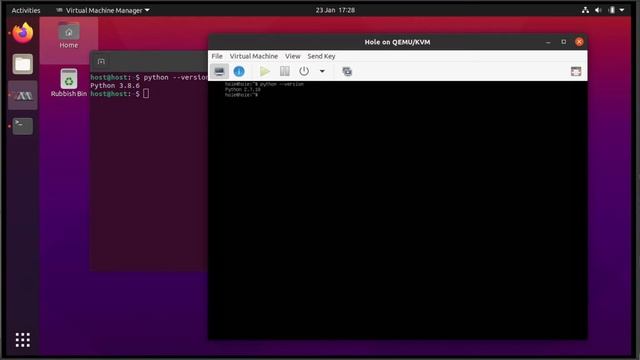Switch to fullscreen view icon

point(576,71)
